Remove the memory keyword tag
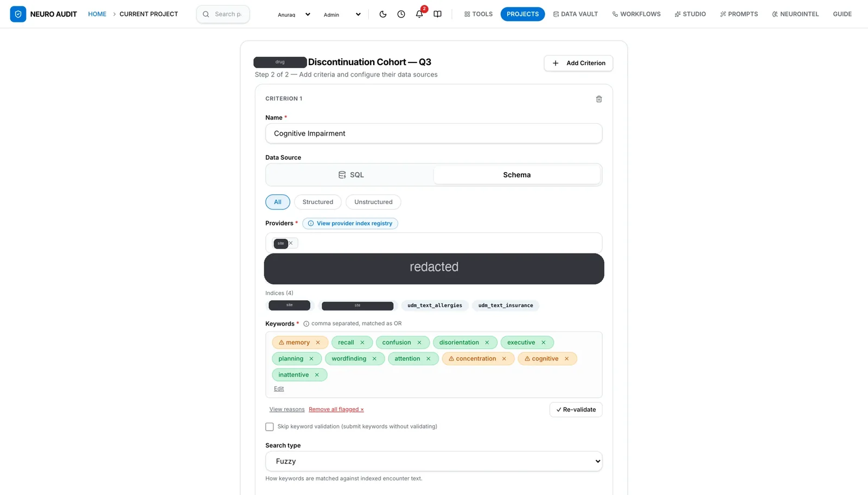 318,342
